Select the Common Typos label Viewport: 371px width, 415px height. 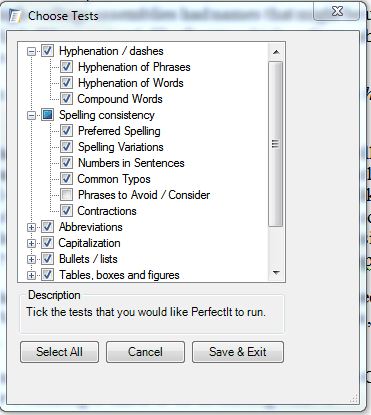tap(114, 179)
